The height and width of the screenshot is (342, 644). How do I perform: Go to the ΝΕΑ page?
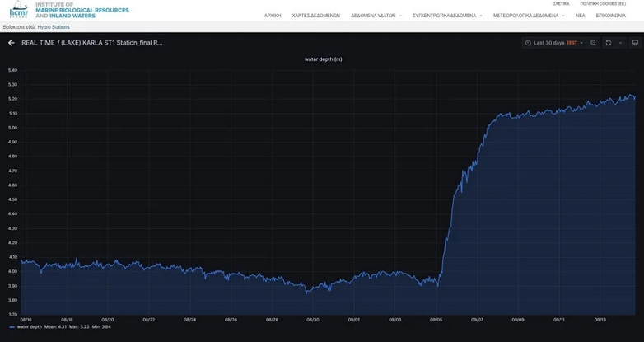tap(580, 16)
